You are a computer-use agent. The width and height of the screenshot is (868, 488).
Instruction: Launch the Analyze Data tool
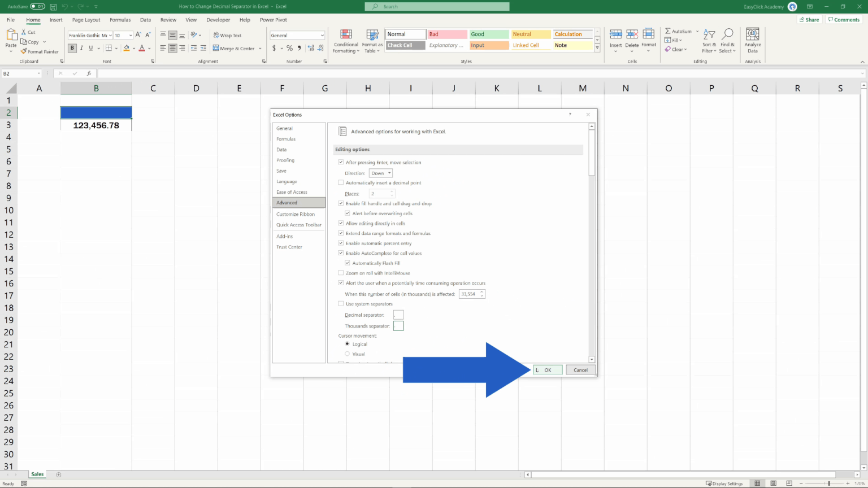[752, 40]
